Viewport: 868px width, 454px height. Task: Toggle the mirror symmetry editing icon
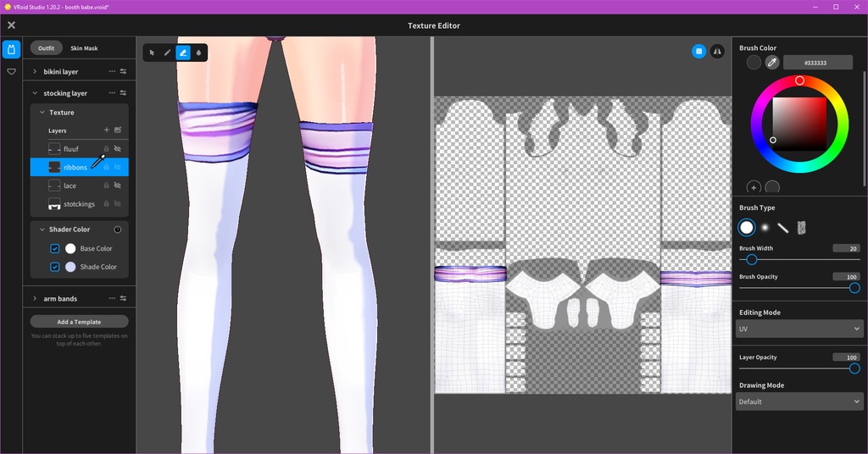click(717, 52)
